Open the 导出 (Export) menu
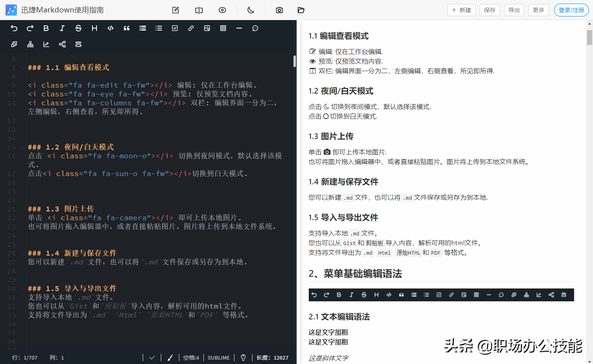 [x=514, y=10]
